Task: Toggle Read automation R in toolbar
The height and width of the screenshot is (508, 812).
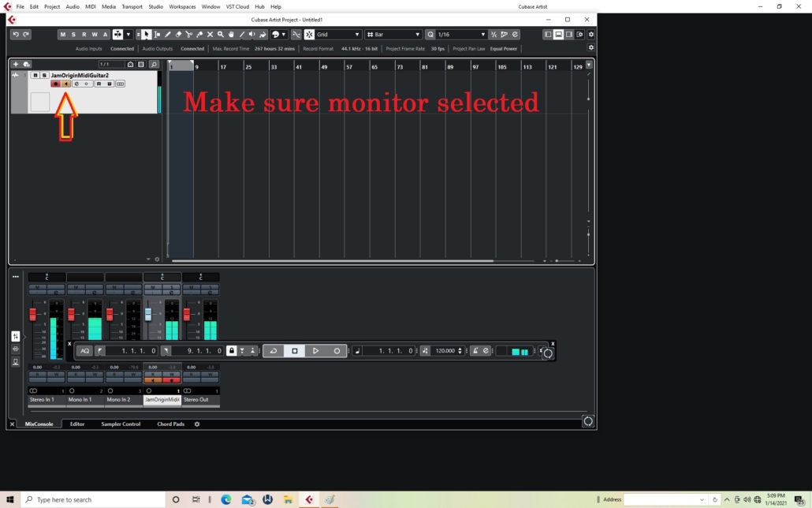Action: (84, 34)
